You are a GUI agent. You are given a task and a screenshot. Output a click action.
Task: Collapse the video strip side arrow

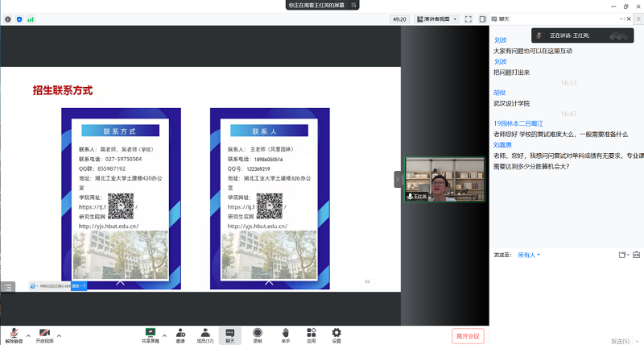pos(397,179)
